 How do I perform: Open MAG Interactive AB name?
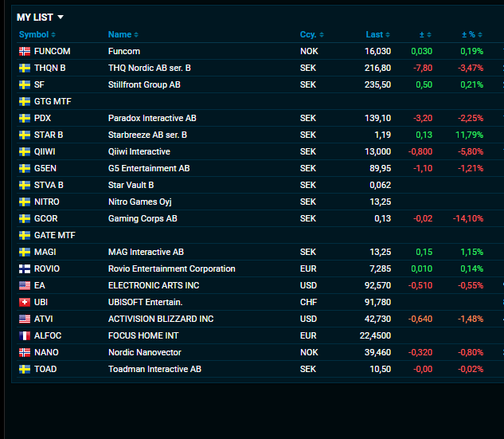(146, 252)
